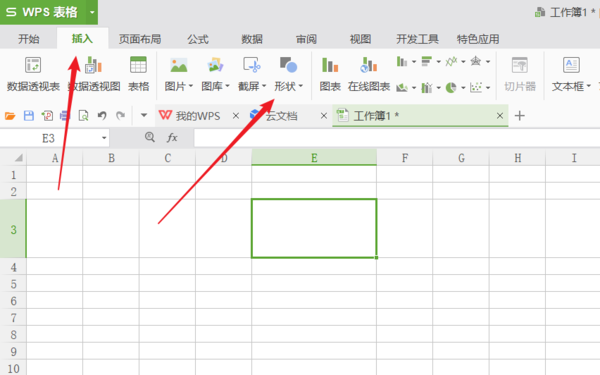Switch to the 审阅 ribbon tab
Screen dimensions: 600x375
coord(306,39)
